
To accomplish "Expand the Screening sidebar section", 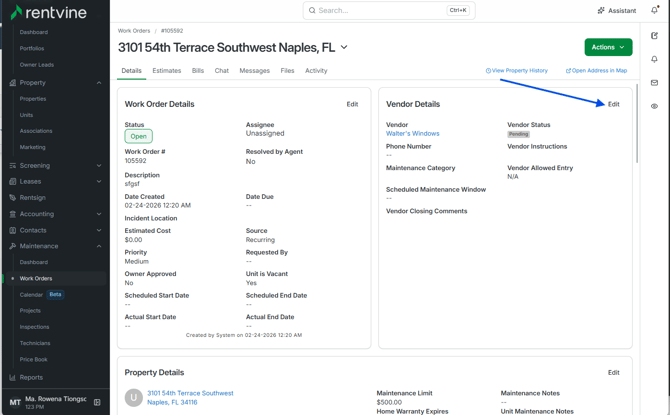I will click(99, 165).
